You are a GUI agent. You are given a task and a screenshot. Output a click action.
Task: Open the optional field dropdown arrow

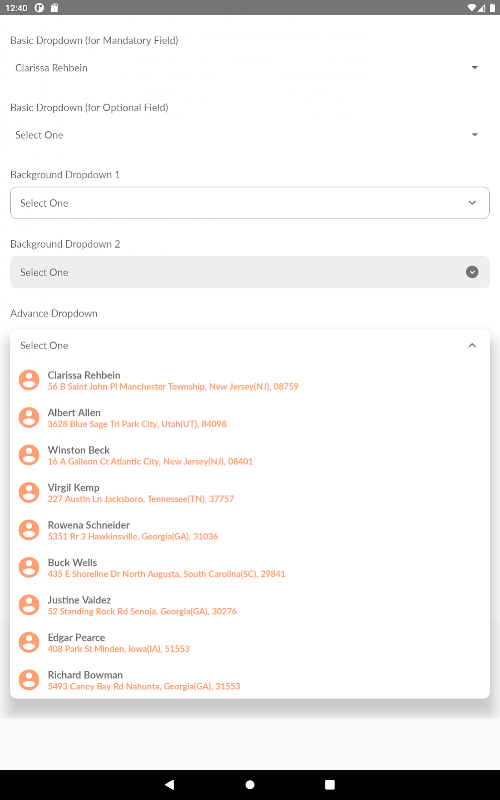[x=474, y=135]
